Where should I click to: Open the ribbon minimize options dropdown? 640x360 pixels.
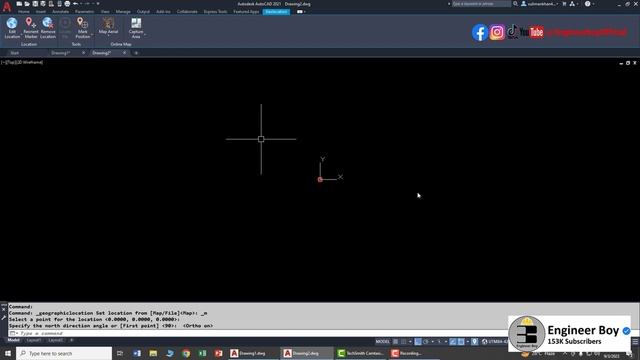(x=304, y=12)
